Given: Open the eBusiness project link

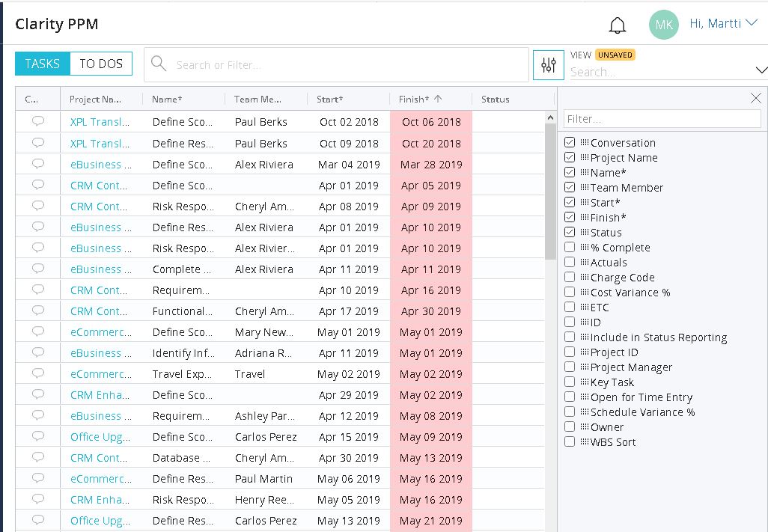Looking at the screenshot, I should (100, 164).
